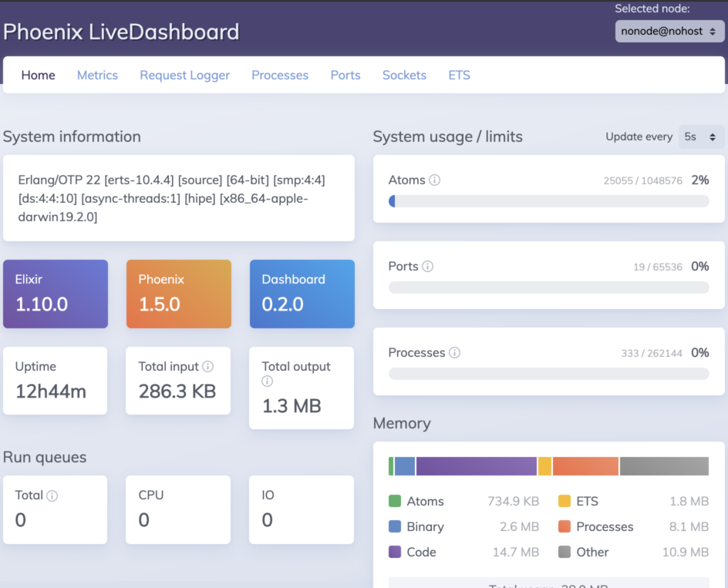Click the Erlang/OTP 22 system info text

pos(172,198)
